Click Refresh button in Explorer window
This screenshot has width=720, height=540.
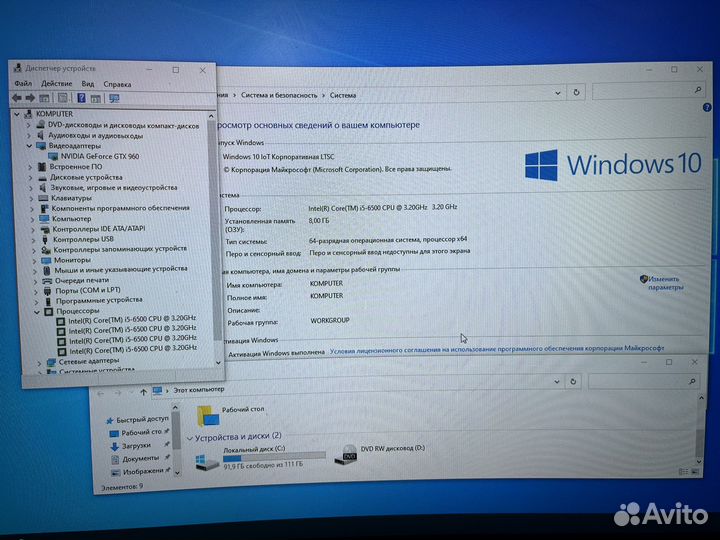[x=573, y=382]
